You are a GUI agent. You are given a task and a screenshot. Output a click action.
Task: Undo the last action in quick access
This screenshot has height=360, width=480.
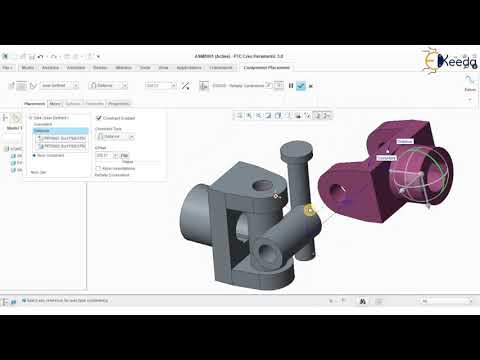(41, 57)
